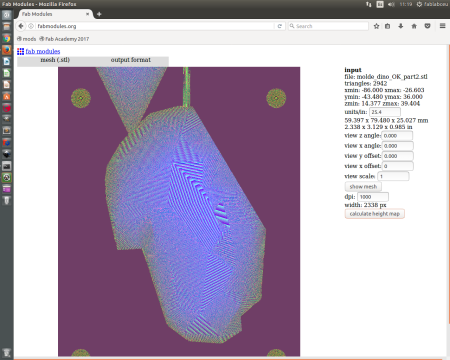Image resolution: width=450 pixels, height=360 pixels.
Task: Open the output format menu
Action: point(131,60)
